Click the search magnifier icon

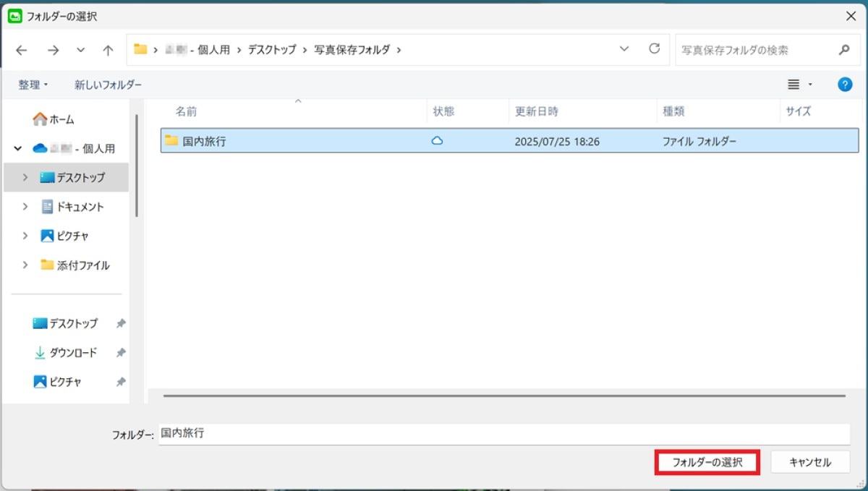(x=843, y=50)
